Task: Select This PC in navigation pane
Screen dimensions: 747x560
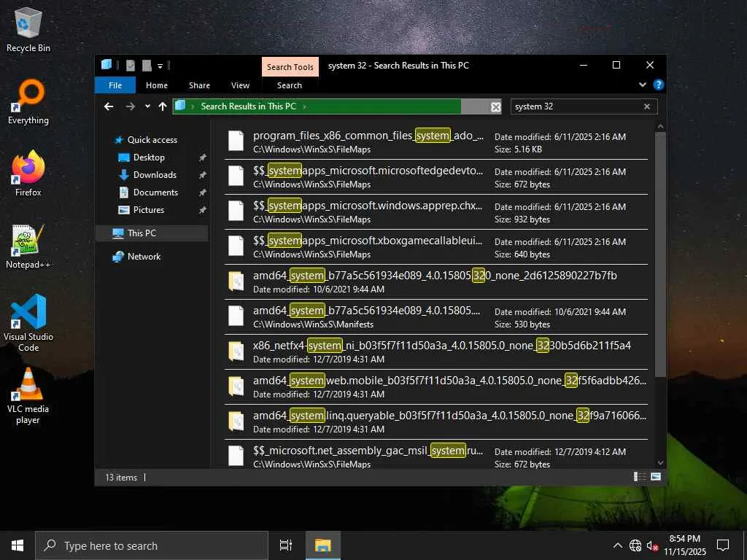Action: coord(152,233)
